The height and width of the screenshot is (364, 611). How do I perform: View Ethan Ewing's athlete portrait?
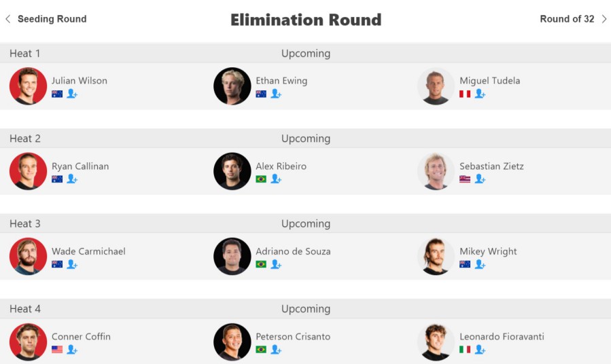232,86
